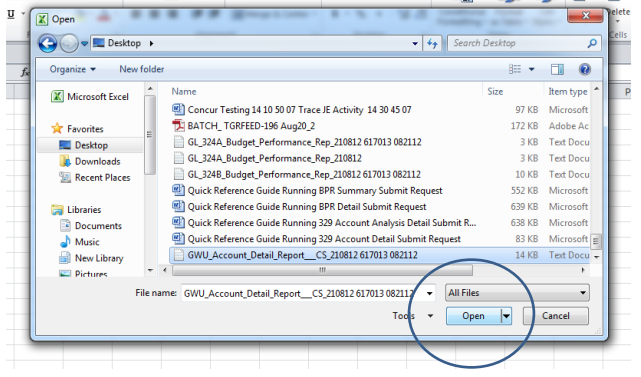Open the Tools dropdown arrow

pos(430,316)
